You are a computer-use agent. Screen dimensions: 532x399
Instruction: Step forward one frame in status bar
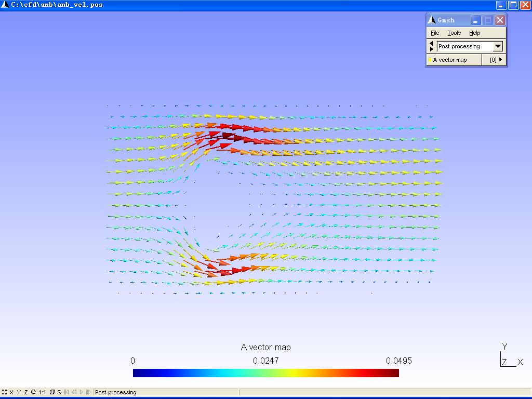(x=88, y=392)
